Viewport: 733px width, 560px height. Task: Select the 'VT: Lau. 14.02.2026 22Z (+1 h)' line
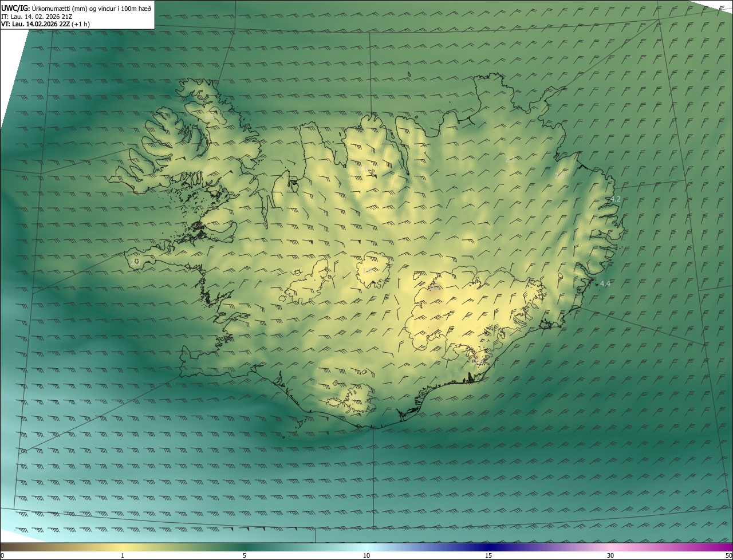pyautogui.click(x=46, y=24)
